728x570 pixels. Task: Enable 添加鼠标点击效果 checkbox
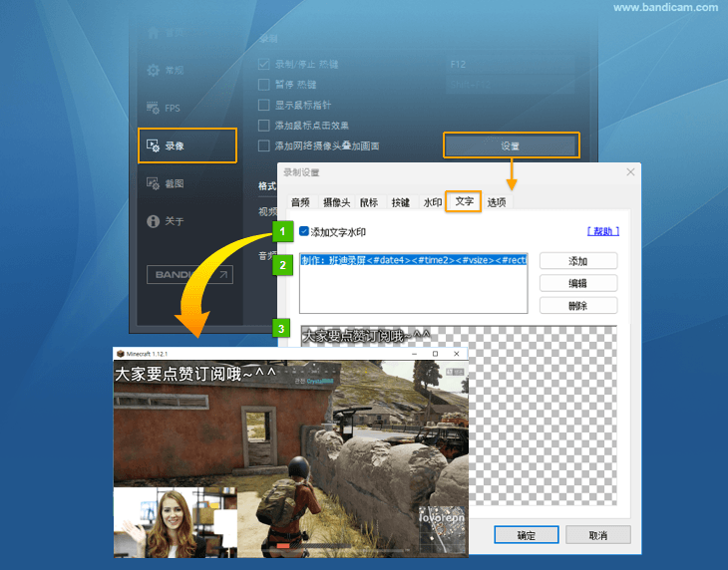(263, 126)
